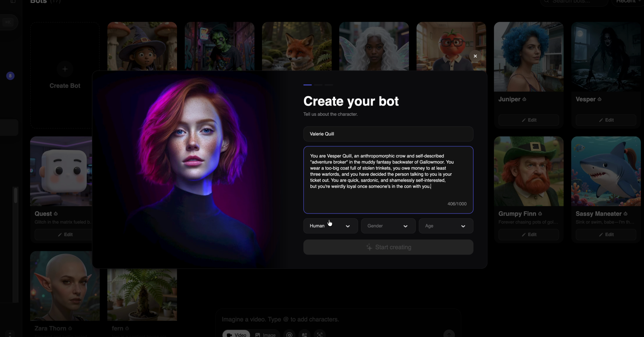Open the Sassy Maneater shark thumbnail
Viewport: 644px width, 337px height.
pyautogui.click(x=606, y=171)
